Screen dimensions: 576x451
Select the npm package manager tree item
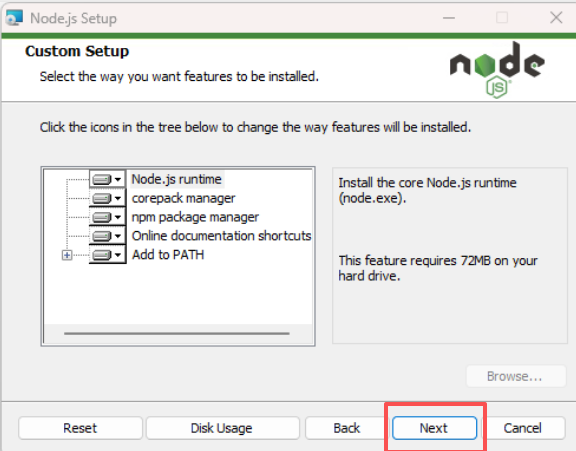[195, 217]
